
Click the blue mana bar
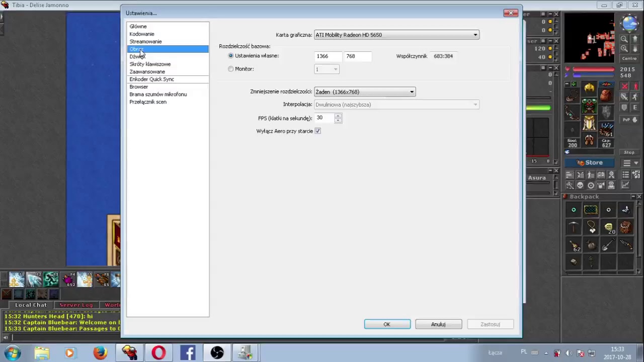pyautogui.click(x=594, y=75)
